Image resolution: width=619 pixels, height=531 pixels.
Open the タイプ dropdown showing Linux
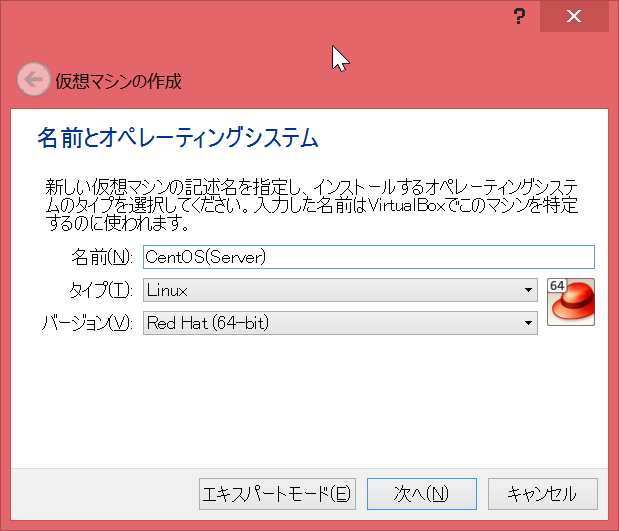coord(340,290)
